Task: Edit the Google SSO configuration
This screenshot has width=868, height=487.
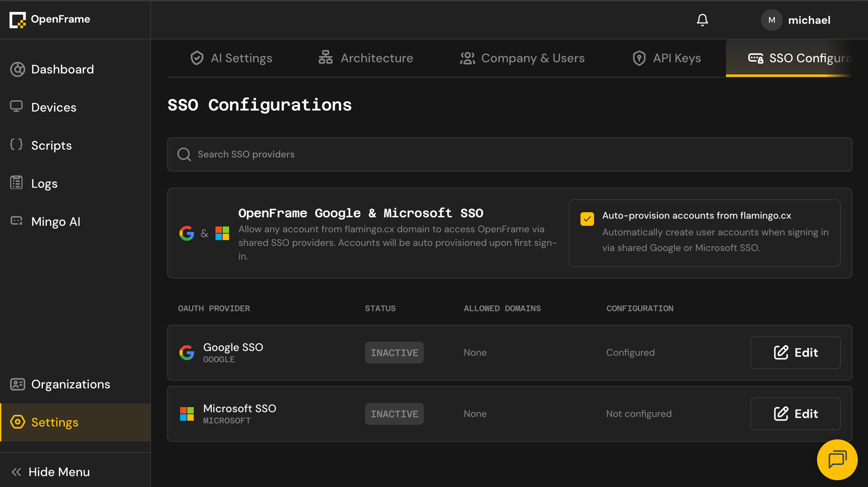Action: point(795,353)
